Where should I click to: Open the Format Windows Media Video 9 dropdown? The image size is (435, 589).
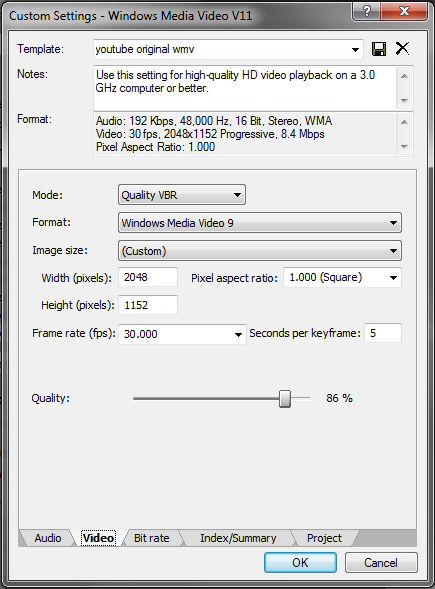(x=260, y=223)
